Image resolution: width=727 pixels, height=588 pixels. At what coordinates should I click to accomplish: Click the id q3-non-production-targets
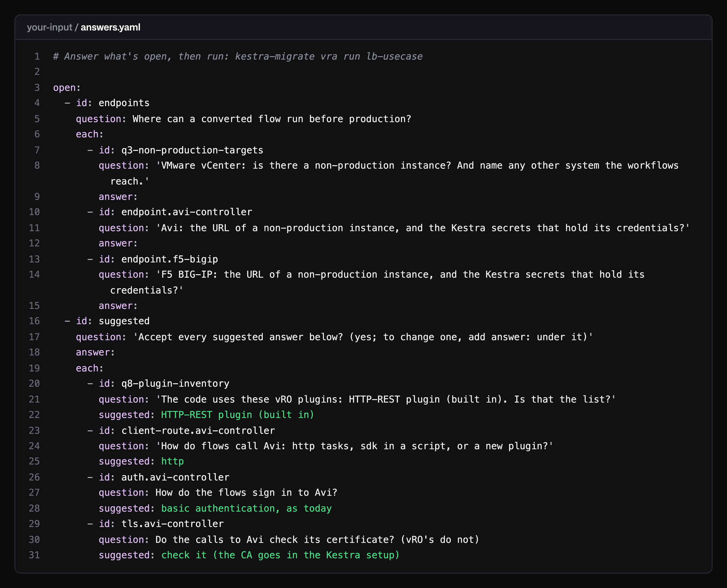click(192, 150)
